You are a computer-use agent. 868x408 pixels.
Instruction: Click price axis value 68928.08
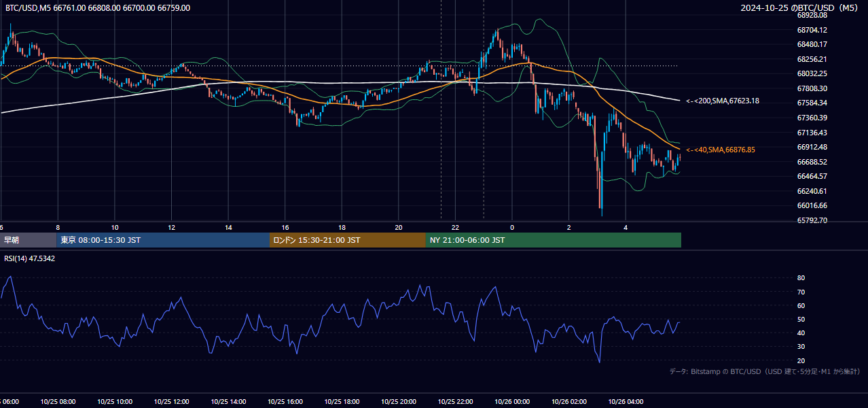(x=812, y=15)
